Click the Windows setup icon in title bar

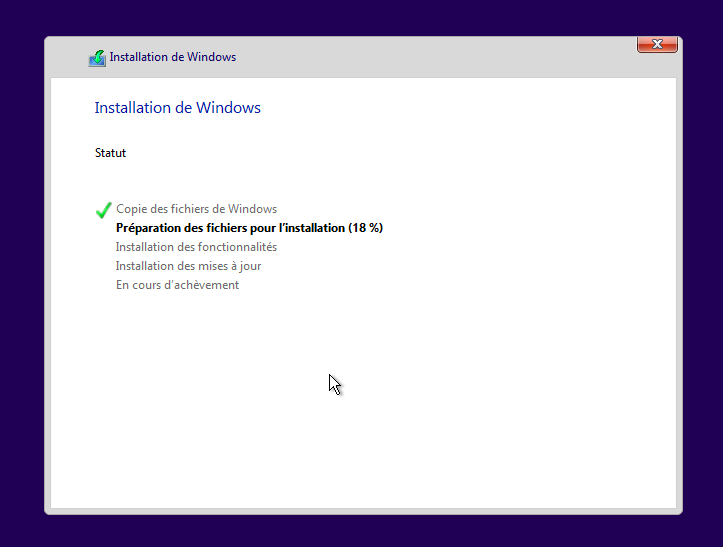coord(97,58)
